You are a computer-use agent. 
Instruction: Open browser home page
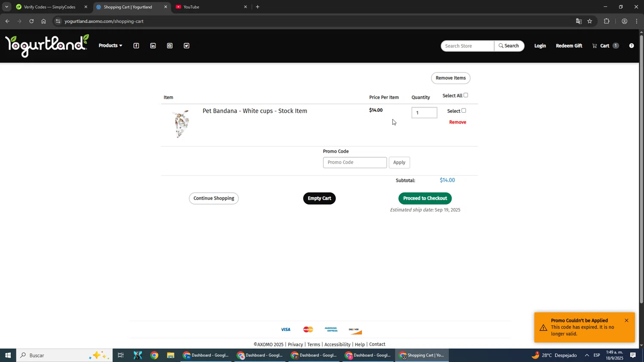(43, 21)
